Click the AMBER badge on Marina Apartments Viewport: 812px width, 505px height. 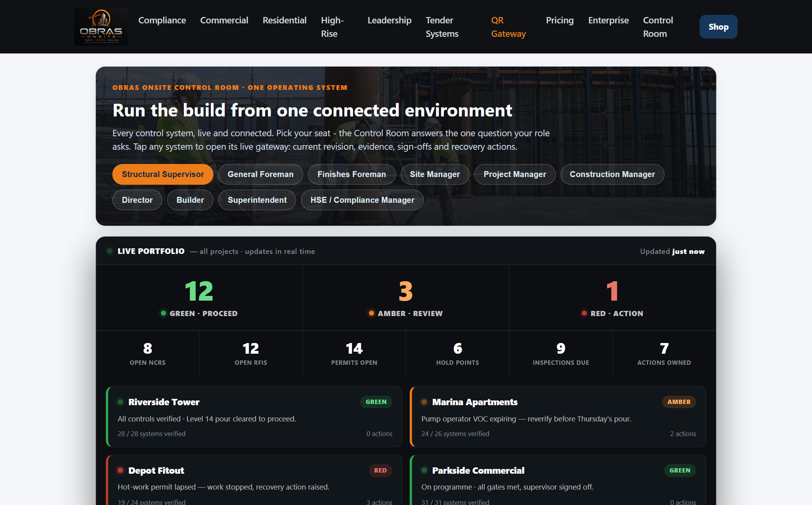679,402
